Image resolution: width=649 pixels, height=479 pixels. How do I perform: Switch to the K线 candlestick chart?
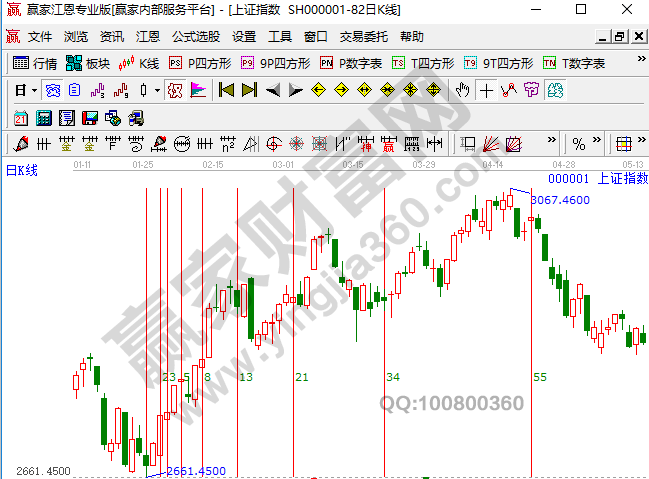[139, 63]
